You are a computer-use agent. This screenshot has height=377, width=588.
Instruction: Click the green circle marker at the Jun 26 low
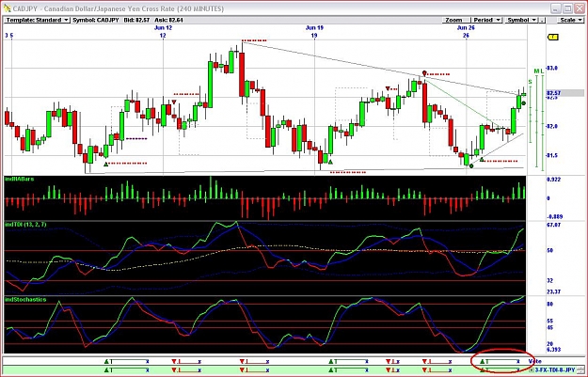coord(471,165)
